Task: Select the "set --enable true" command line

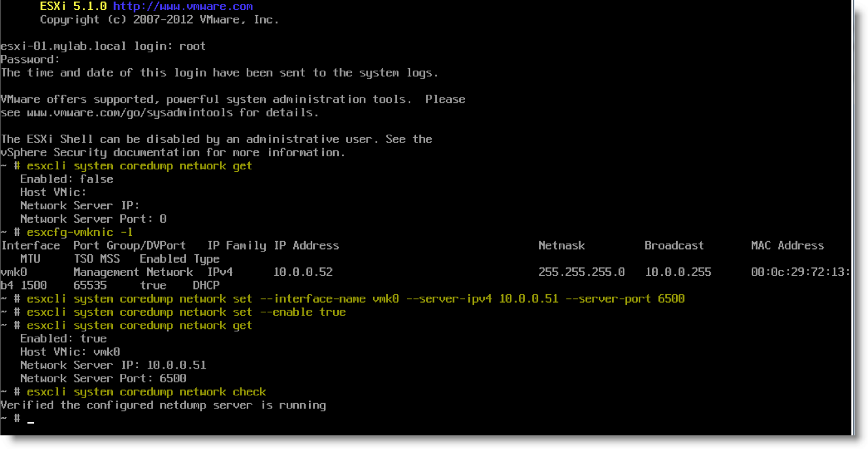Action: click(186, 312)
